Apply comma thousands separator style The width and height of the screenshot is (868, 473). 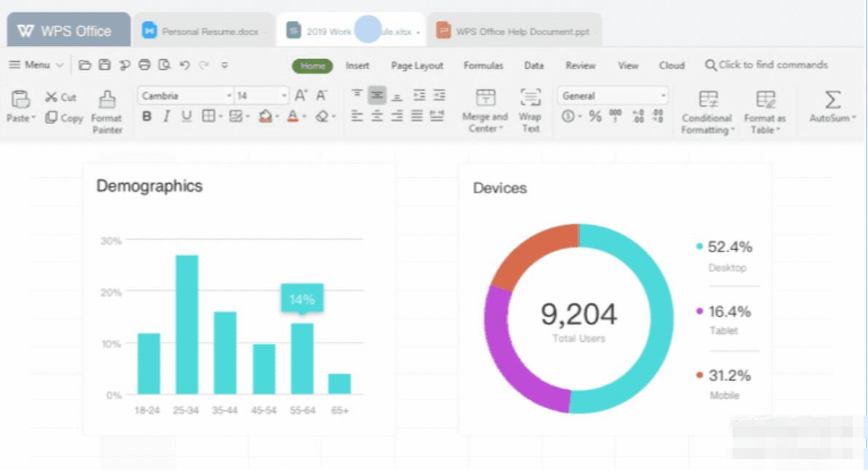coord(615,116)
